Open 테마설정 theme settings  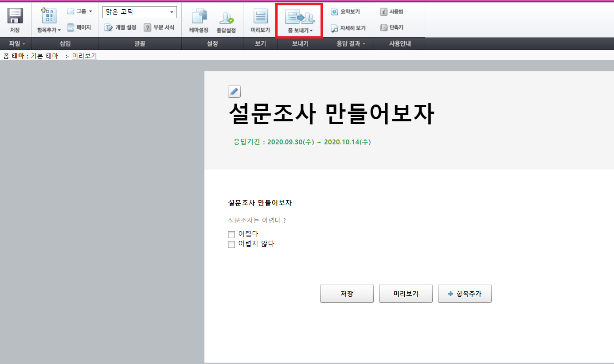pos(199,21)
